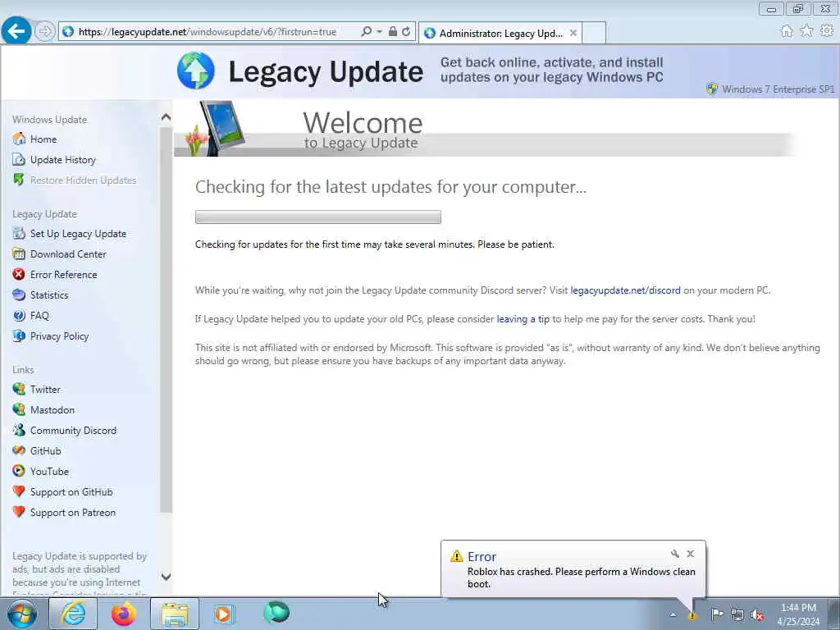Image resolution: width=840 pixels, height=630 pixels.
Task: Open the address bar dropdown arrow
Action: [379, 32]
